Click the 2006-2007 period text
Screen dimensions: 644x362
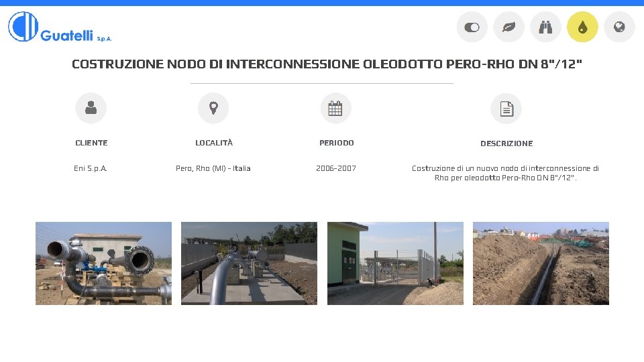tap(336, 168)
